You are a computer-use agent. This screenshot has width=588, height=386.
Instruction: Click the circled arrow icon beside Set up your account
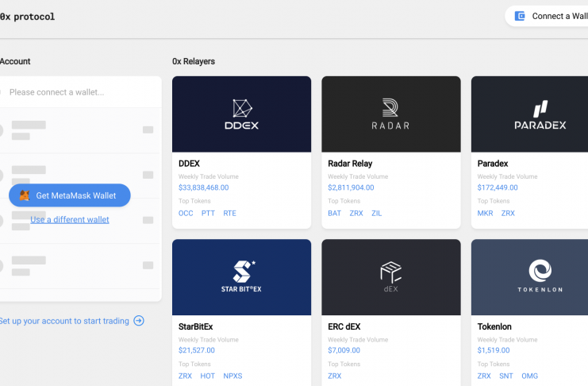139,321
